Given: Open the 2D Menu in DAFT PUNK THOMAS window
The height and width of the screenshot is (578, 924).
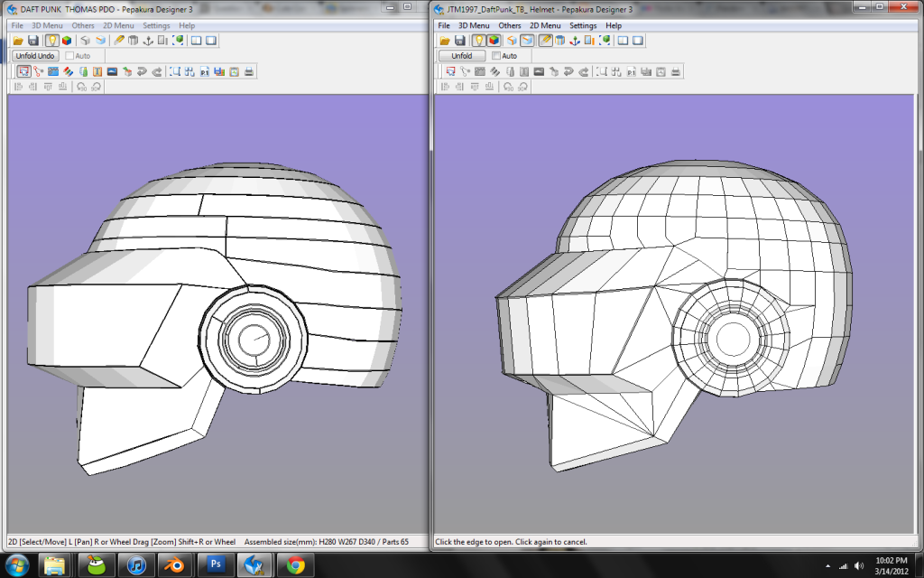Looking at the screenshot, I should point(118,25).
